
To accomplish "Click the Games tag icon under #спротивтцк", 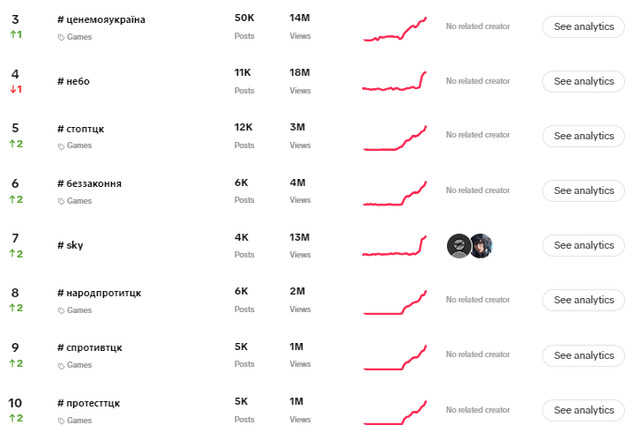I will click(x=62, y=365).
